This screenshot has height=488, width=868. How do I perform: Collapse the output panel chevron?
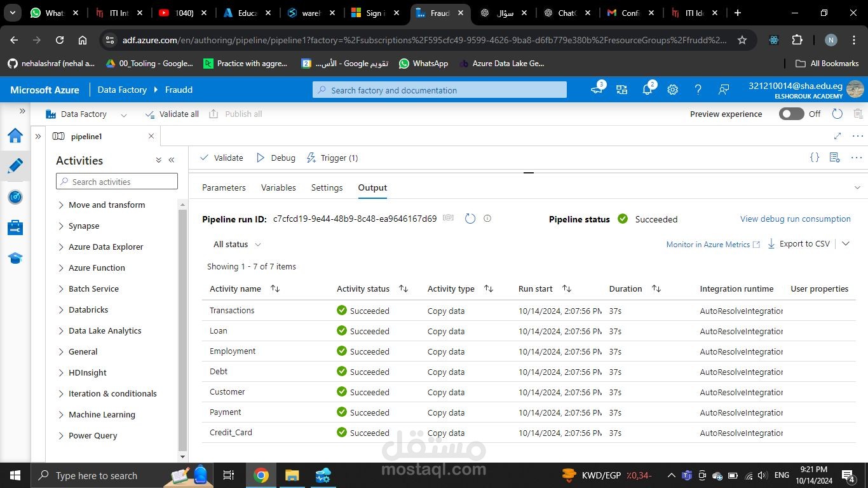(857, 187)
